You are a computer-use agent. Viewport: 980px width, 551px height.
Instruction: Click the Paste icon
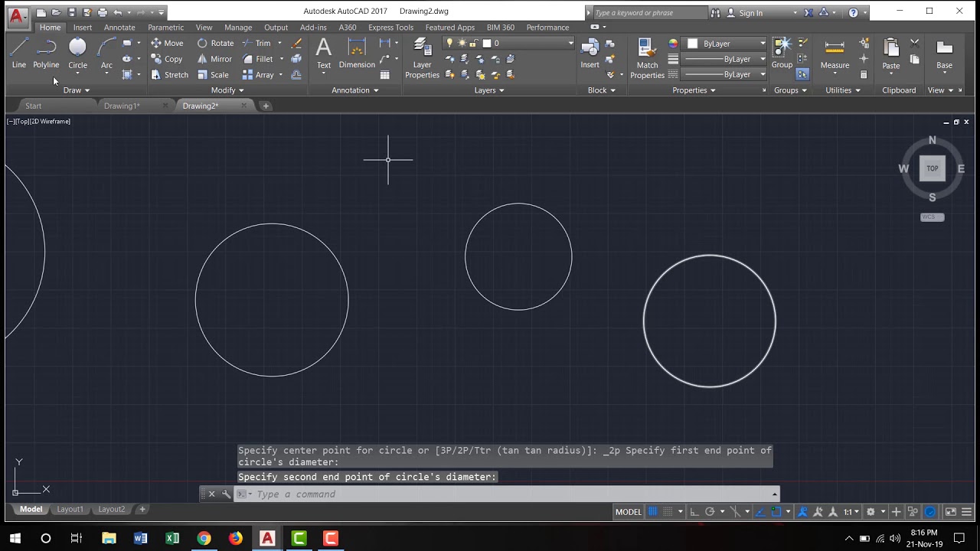(890, 54)
